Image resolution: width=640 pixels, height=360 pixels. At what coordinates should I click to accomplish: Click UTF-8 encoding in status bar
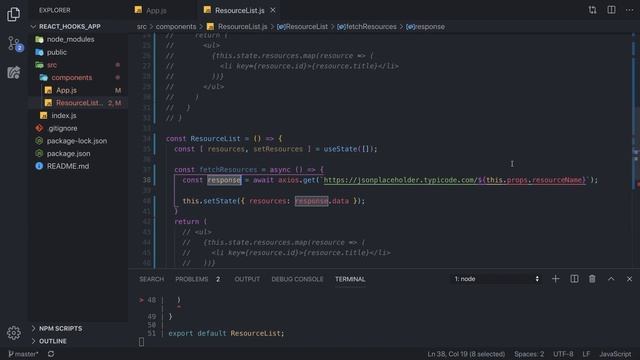coord(563,354)
